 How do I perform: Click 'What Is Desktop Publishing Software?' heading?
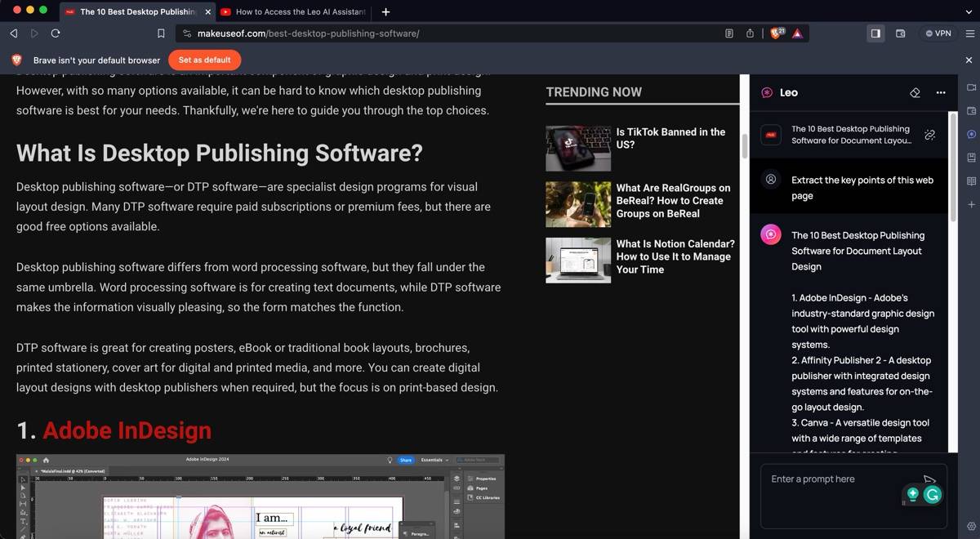[220, 153]
